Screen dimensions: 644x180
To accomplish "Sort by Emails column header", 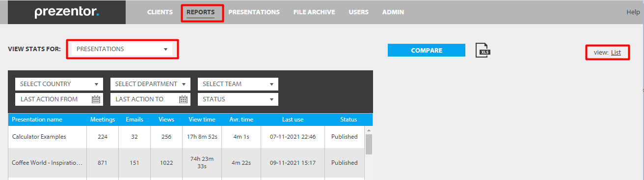I will coord(134,120).
